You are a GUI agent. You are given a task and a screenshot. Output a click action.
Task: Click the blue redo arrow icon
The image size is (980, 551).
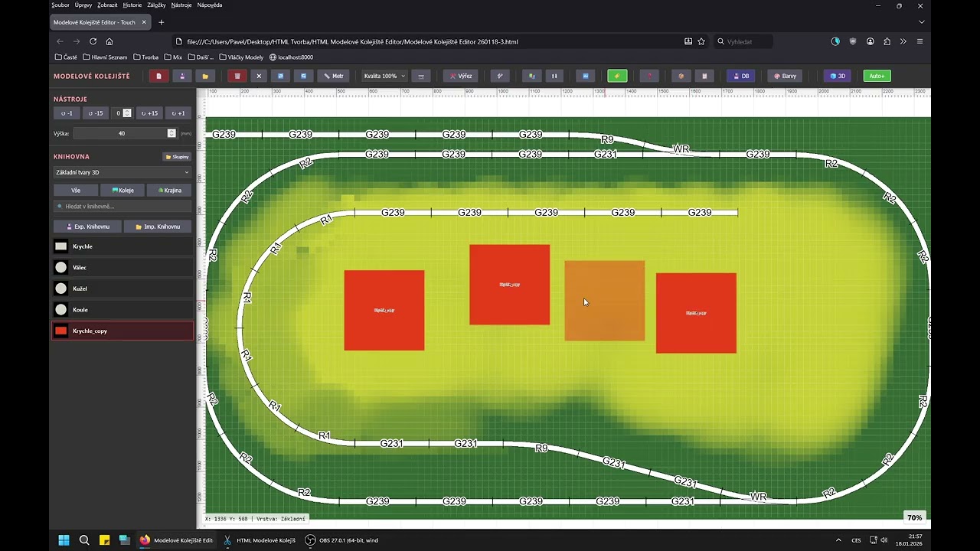(303, 76)
